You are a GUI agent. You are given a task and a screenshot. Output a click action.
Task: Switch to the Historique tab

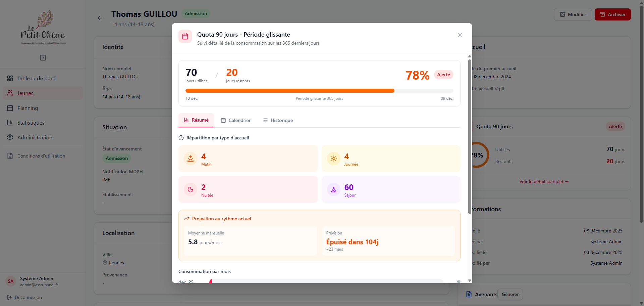click(x=278, y=120)
